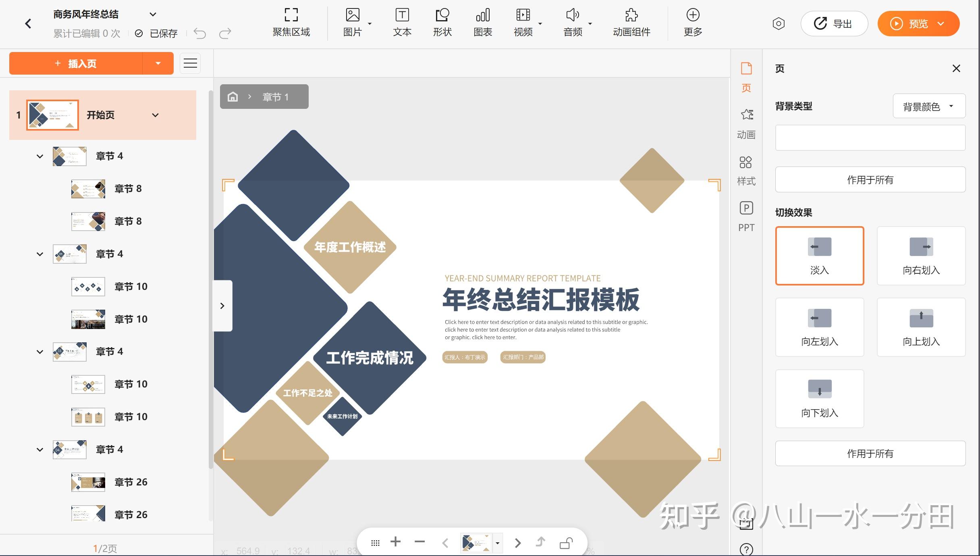The image size is (980, 556).
Task: Switch to the PPT side tab
Action: coord(746,217)
